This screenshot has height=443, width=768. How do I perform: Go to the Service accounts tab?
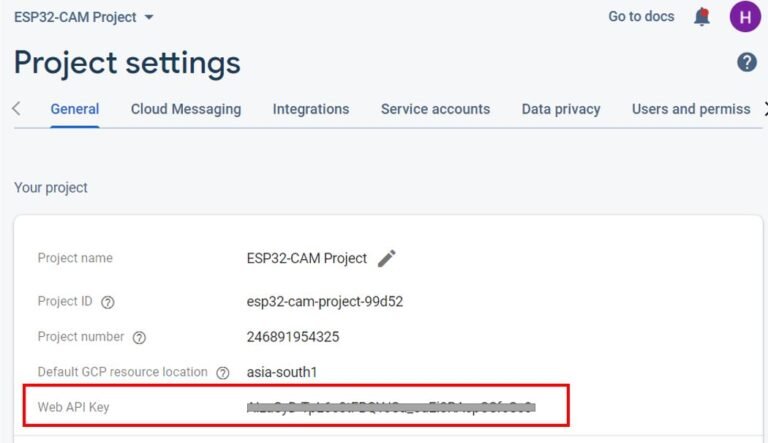point(435,109)
